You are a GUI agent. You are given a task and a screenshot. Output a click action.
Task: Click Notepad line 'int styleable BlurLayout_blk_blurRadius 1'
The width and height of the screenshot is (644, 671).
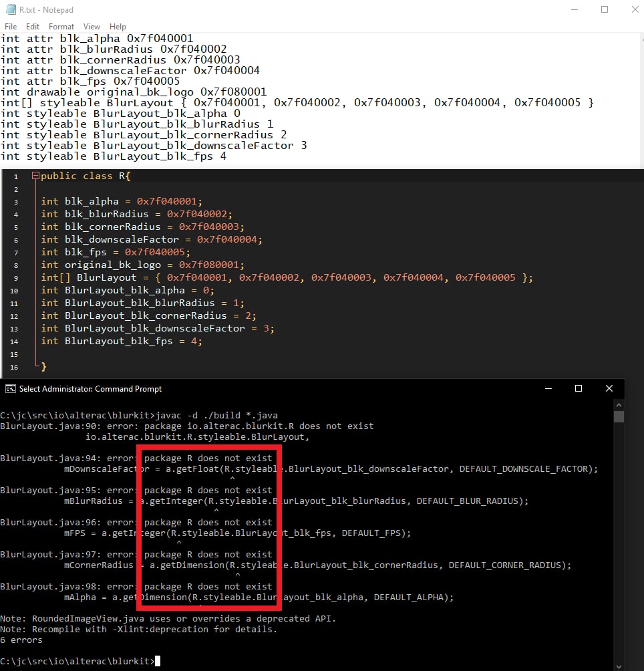click(137, 124)
